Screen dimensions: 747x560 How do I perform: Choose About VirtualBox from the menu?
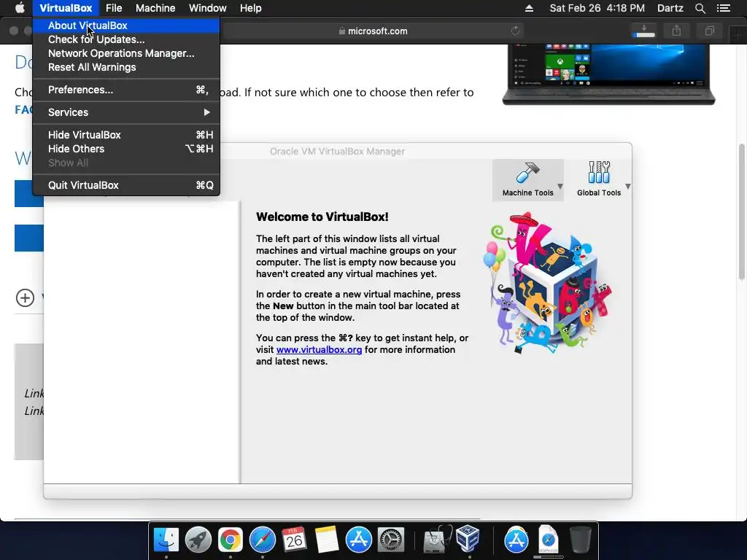pyautogui.click(x=126, y=26)
